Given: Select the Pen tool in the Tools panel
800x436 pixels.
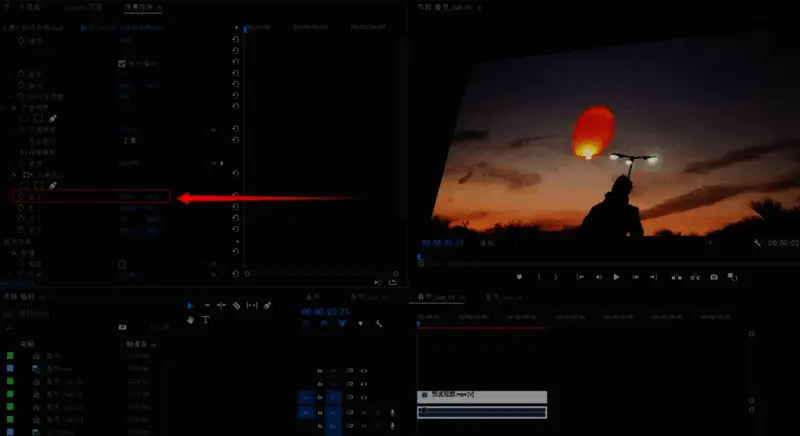Looking at the screenshot, I should [267, 305].
